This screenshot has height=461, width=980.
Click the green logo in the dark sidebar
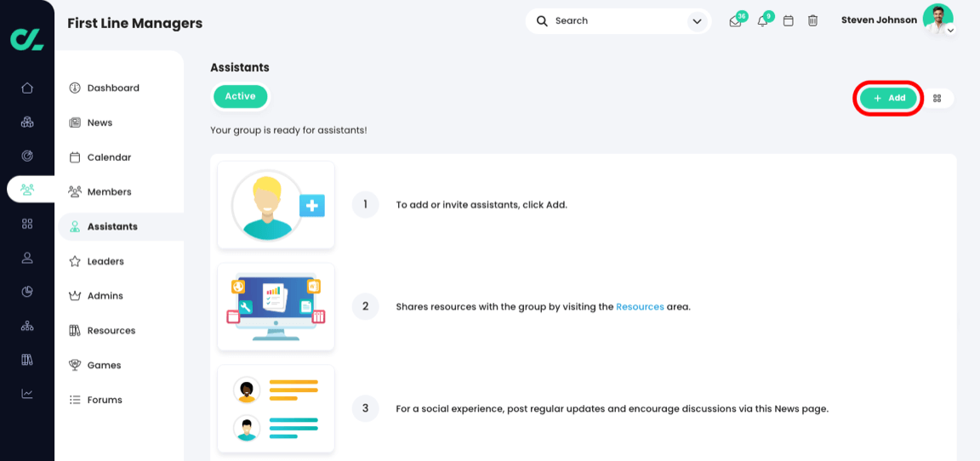pos(27,38)
